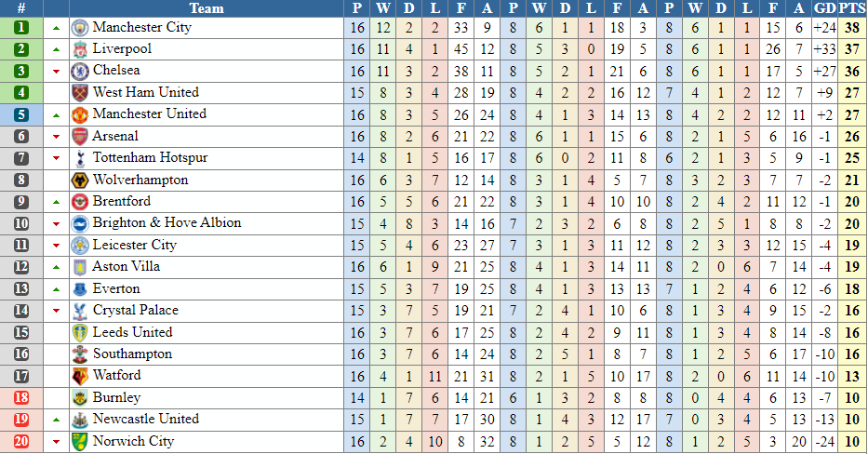Click the Watford club badge
The width and height of the screenshot is (868, 454).
80,376
